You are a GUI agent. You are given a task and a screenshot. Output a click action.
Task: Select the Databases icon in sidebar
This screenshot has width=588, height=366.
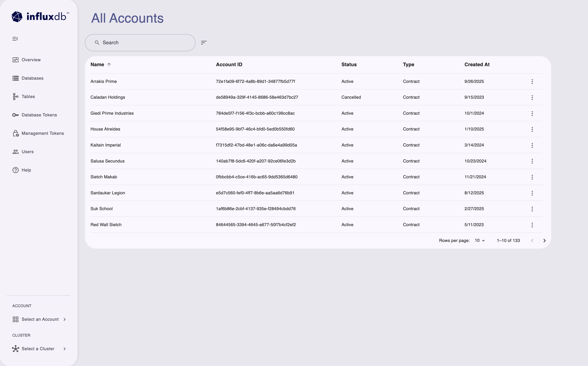click(x=15, y=78)
